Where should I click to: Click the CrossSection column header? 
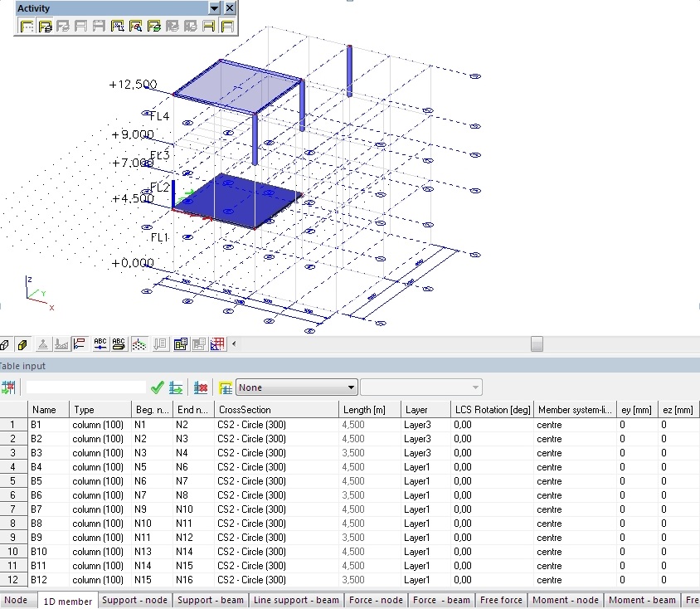point(277,409)
